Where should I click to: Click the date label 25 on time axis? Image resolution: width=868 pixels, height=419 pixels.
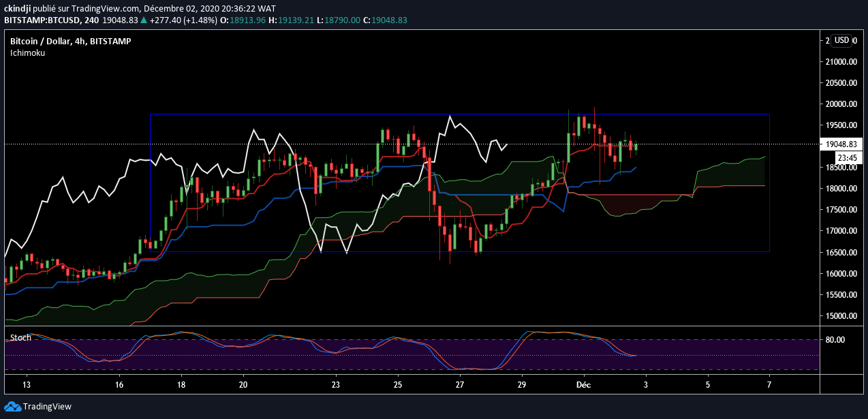click(x=398, y=384)
